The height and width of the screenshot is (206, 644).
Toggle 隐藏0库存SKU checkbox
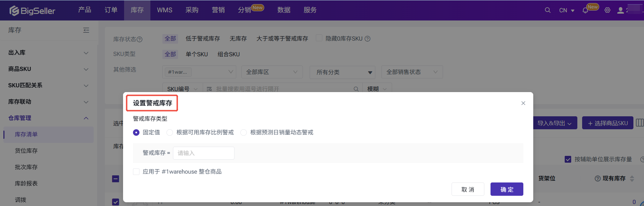(x=319, y=38)
